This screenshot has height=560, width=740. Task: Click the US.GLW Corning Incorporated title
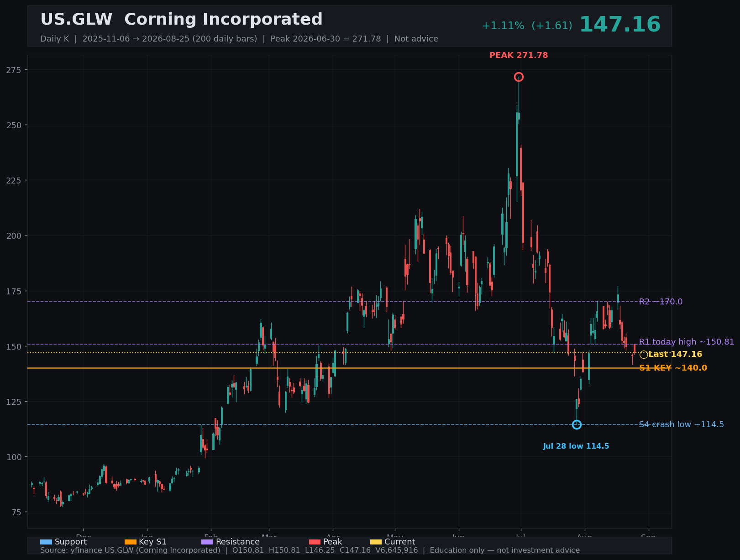[x=181, y=20]
